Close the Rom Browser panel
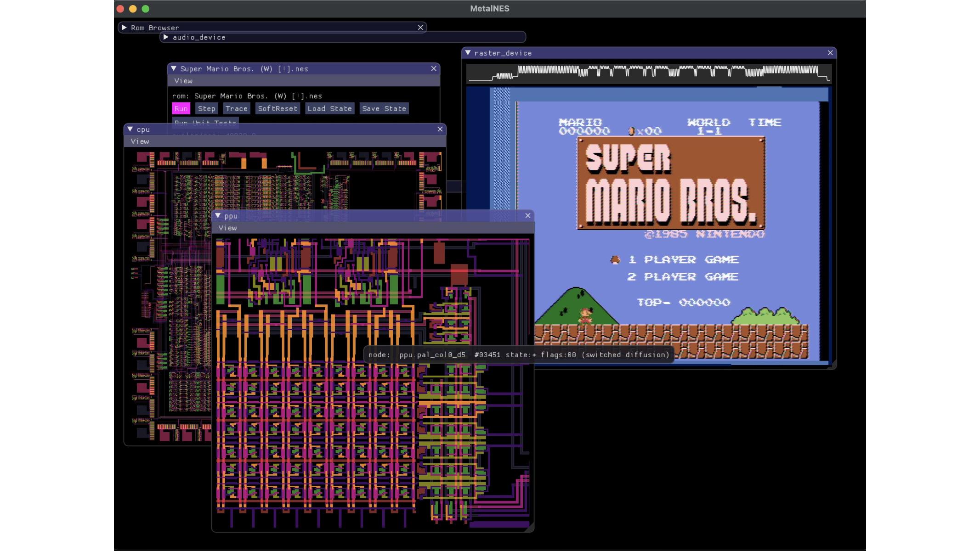This screenshot has height=551, width=980. pos(420,28)
